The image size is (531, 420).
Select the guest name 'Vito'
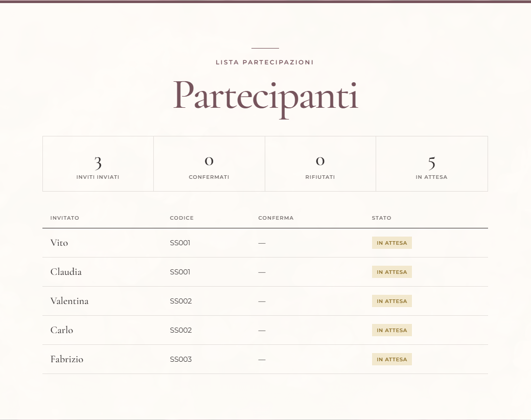[59, 243]
